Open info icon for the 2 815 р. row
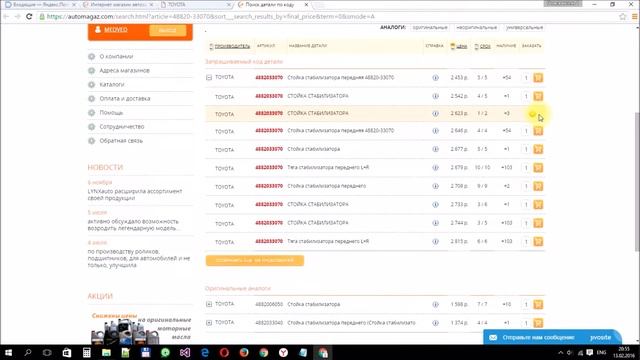 [x=436, y=242]
